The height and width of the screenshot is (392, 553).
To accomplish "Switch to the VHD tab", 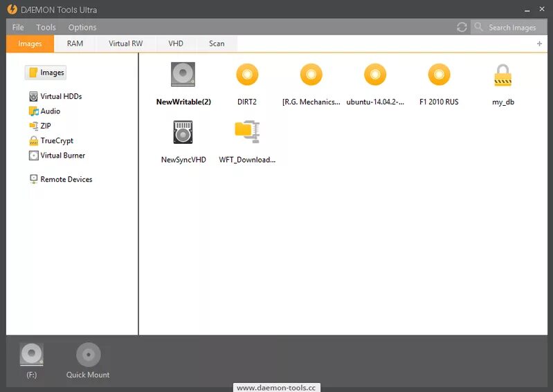I will (x=176, y=44).
